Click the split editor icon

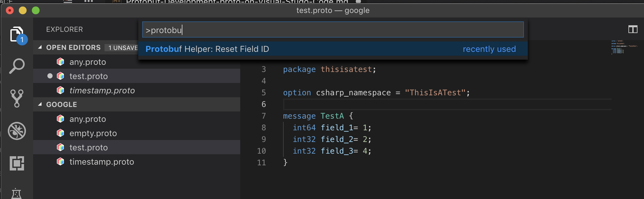tap(633, 29)
